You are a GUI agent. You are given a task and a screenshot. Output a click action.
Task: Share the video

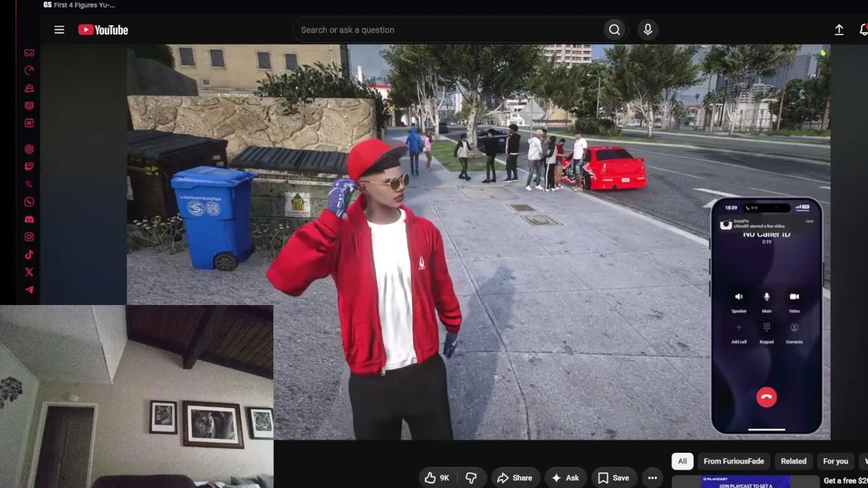point(515,478)
